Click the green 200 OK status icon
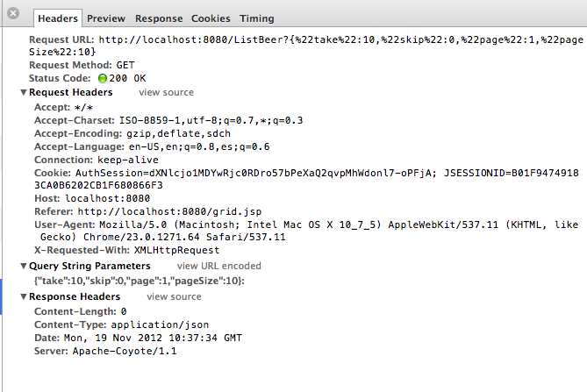Image resolution: width=587 pixels, height=392 pixels. (x=103, y=78)
